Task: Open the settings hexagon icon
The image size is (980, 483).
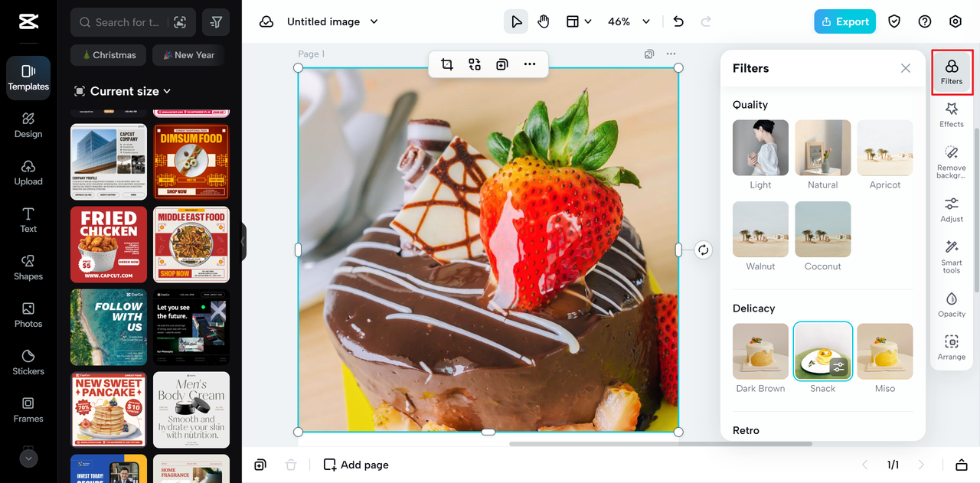Action: point(955,21)
